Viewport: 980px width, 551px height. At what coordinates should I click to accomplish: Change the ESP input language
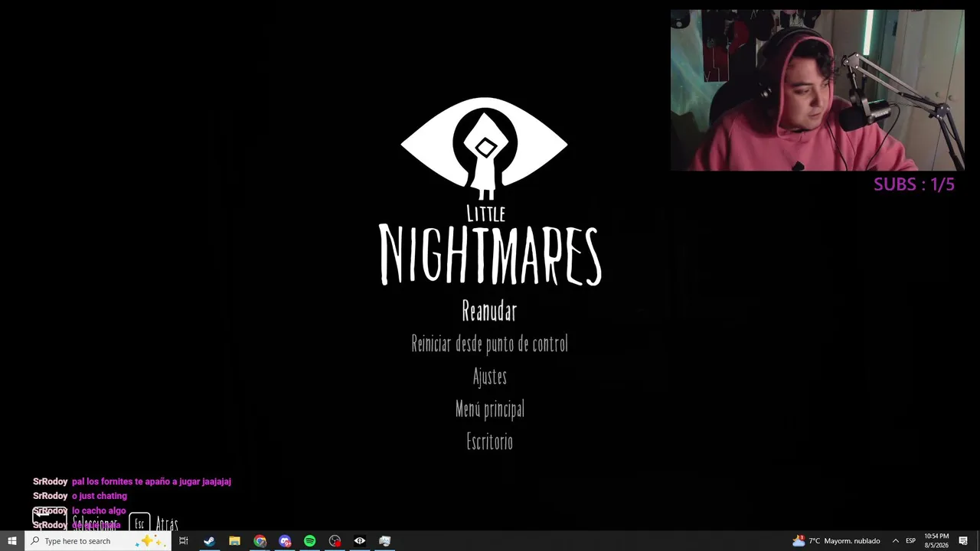click(x=910, y=541)
